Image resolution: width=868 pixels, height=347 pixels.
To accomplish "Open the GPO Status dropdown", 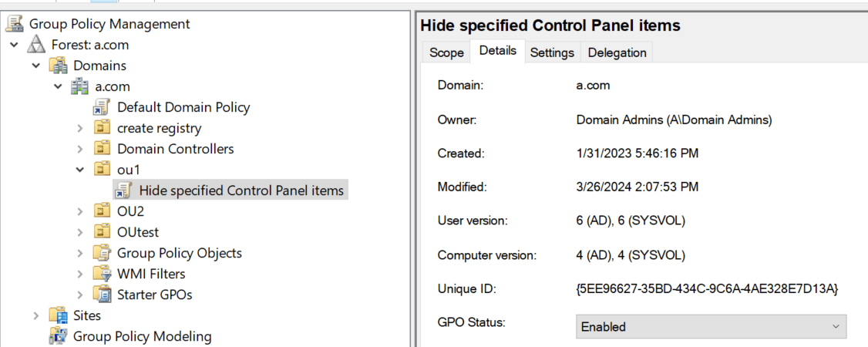I will coord(711,327).
